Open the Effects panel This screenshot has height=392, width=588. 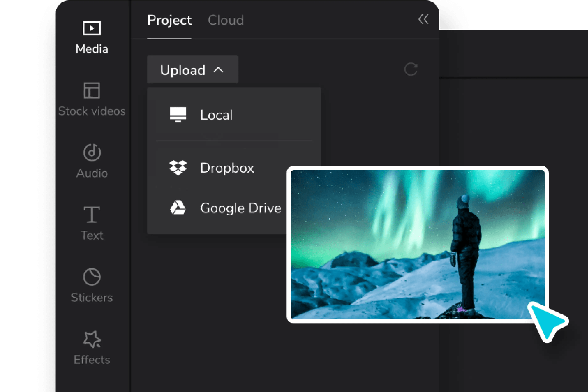click(x=92, y=348)
